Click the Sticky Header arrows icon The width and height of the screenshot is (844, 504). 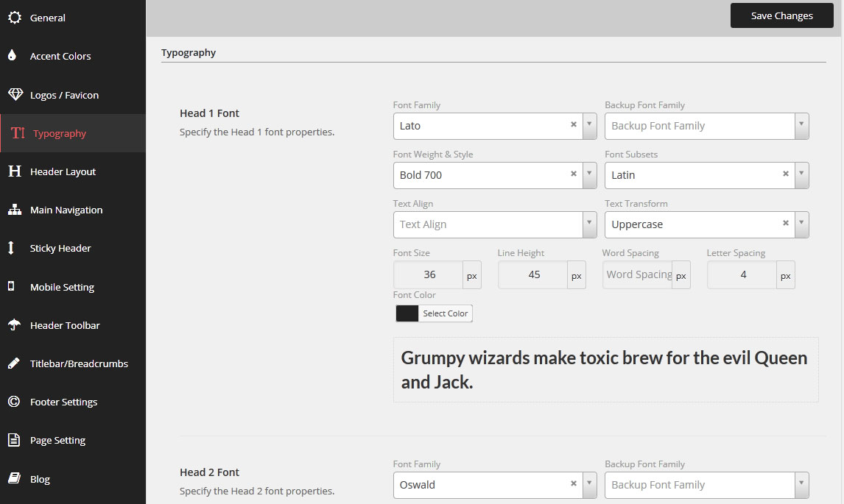[12, 248]
